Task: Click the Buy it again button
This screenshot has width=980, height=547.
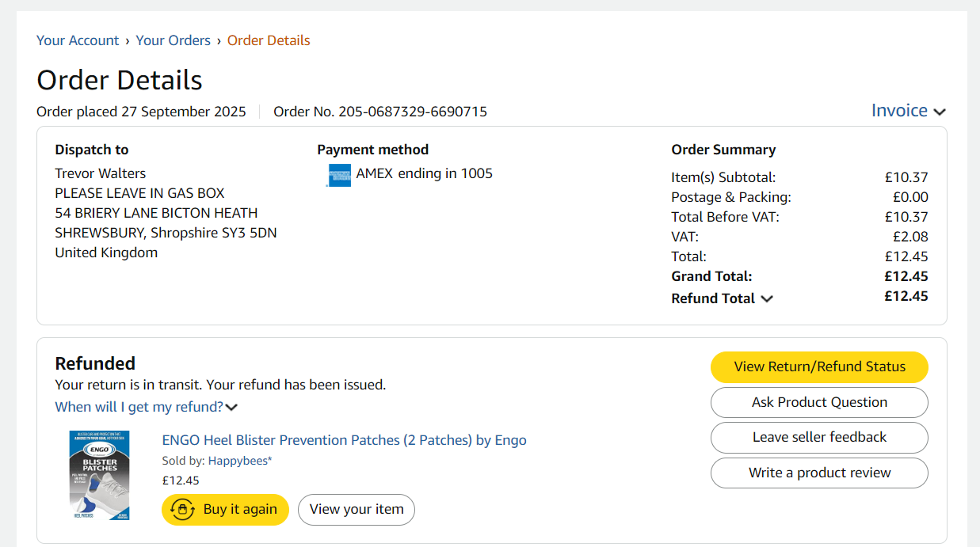Action: click(x=225, y=509)
